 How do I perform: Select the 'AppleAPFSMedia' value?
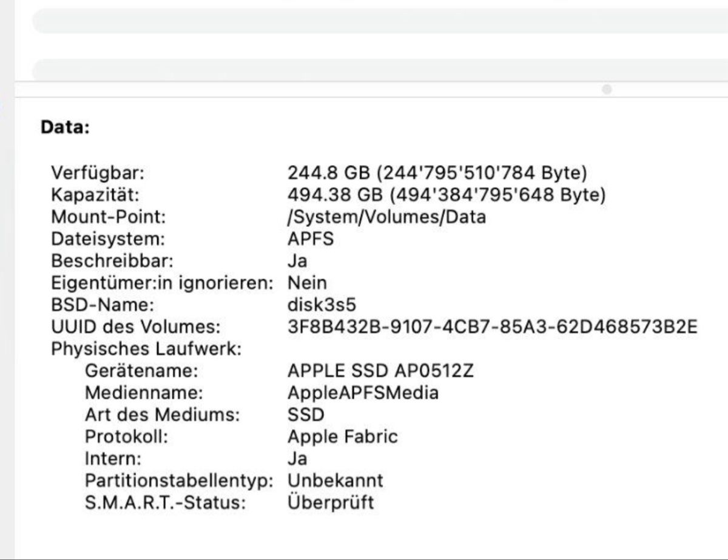coord(363,393)
